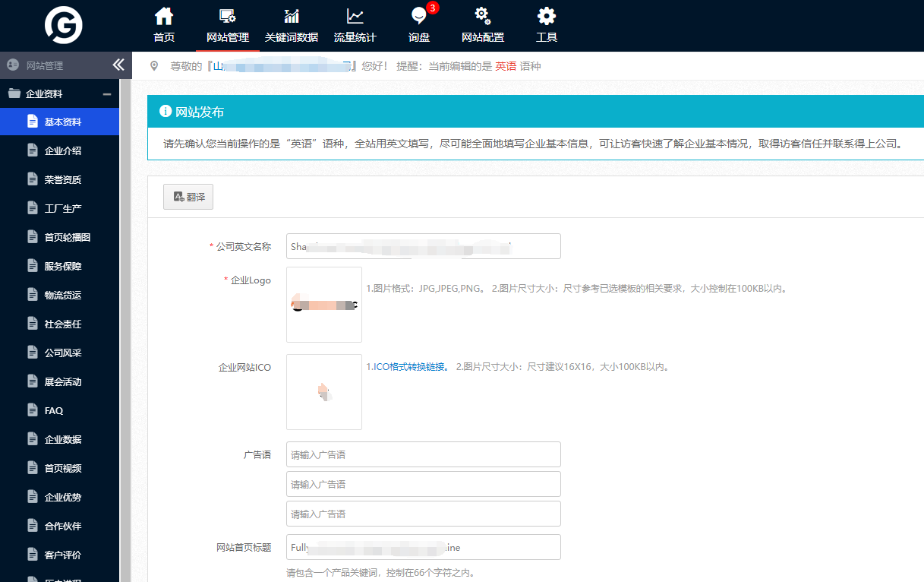This screenshot has height=582, width=924.
Task: Collapse the 企业资料 folder section
Action: coord(107,94)
